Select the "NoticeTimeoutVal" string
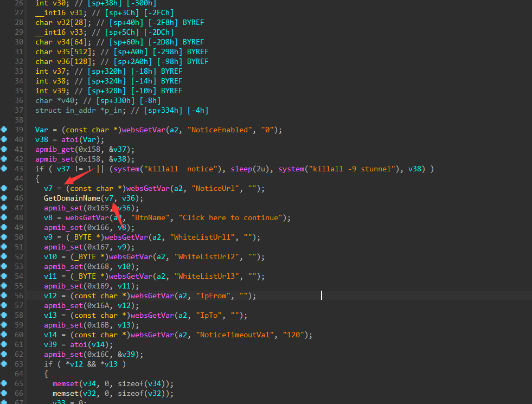532x404 pixels. click(x=235, y=335)
